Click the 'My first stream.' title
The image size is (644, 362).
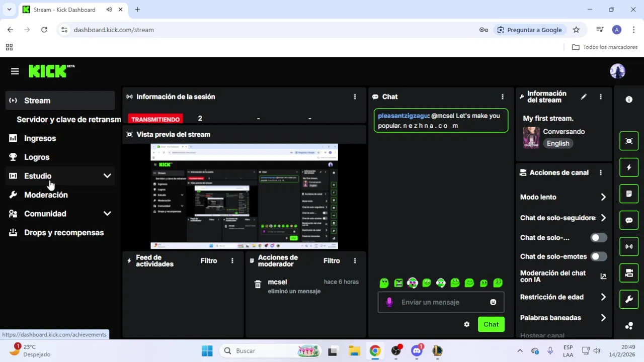548,119
